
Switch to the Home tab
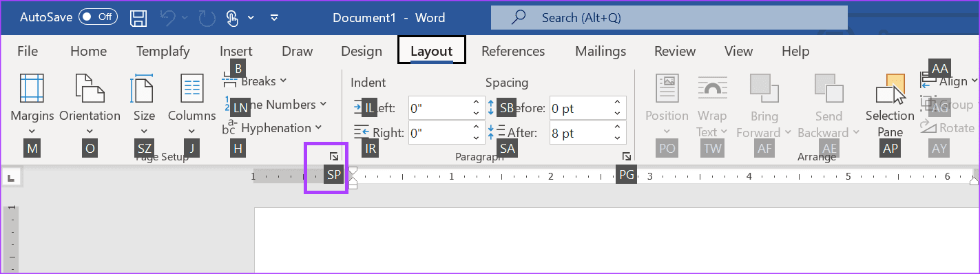coord(89,51)
